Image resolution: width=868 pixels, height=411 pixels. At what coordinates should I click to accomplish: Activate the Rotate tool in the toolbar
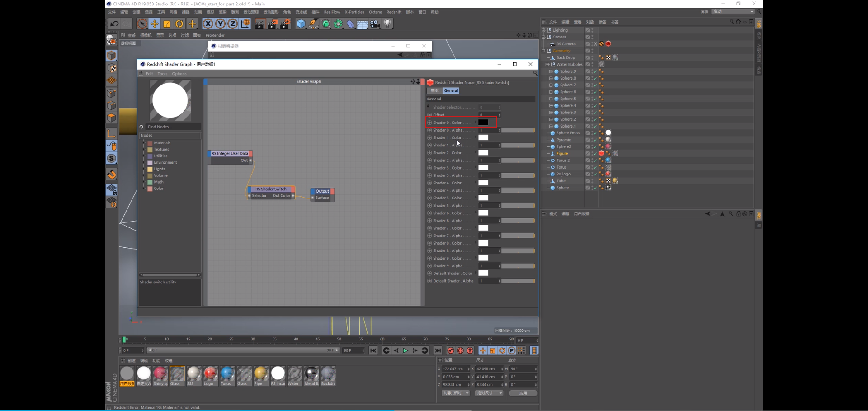pyautogui.click(x=179, y=24)
